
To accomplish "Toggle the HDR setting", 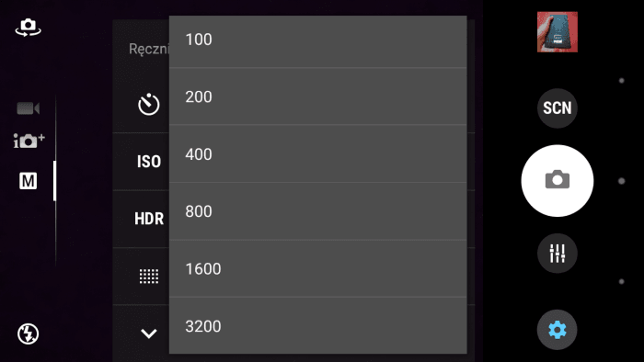I will click(x=149, y=219).
